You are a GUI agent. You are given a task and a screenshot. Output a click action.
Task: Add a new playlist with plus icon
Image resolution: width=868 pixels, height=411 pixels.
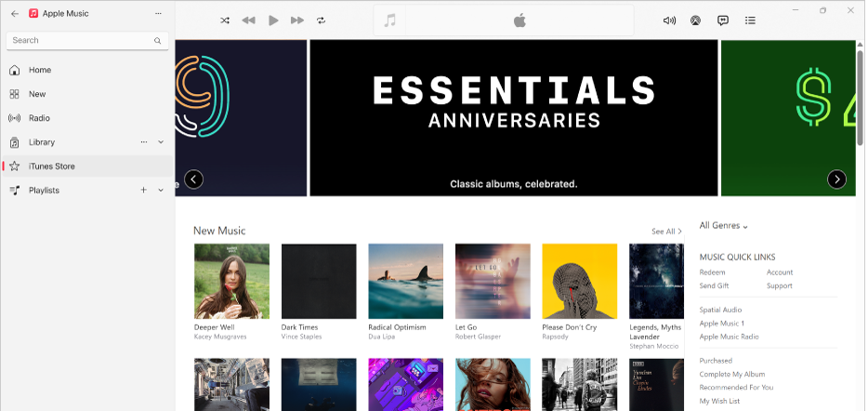click(143, 190)
